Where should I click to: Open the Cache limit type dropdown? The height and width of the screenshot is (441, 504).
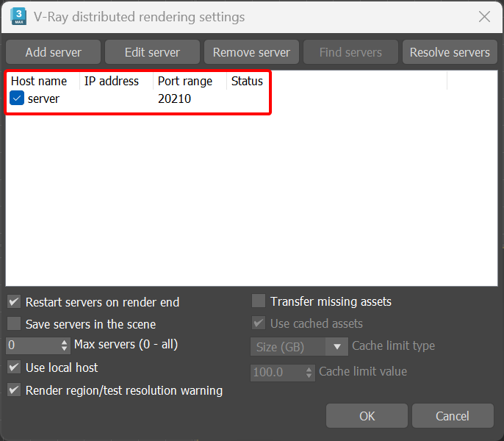click(299, 346)
